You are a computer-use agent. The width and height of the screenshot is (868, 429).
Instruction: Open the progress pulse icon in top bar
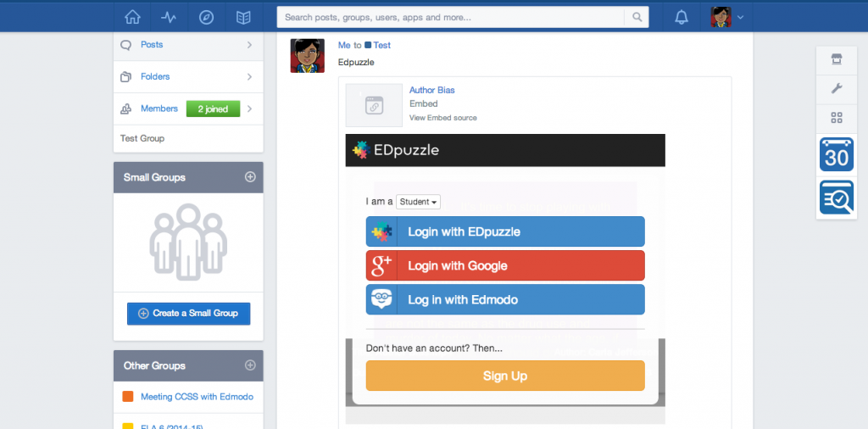(x=169, y=17)
